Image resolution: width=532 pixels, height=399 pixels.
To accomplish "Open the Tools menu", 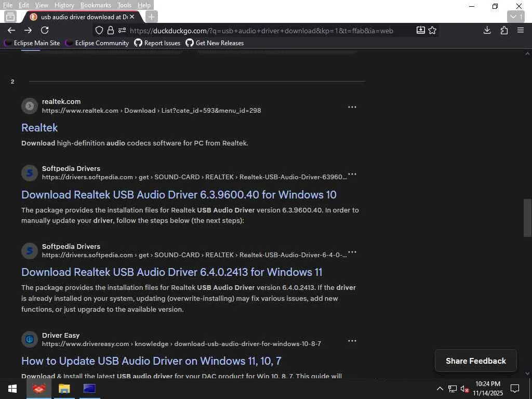I will pos(124,5).
